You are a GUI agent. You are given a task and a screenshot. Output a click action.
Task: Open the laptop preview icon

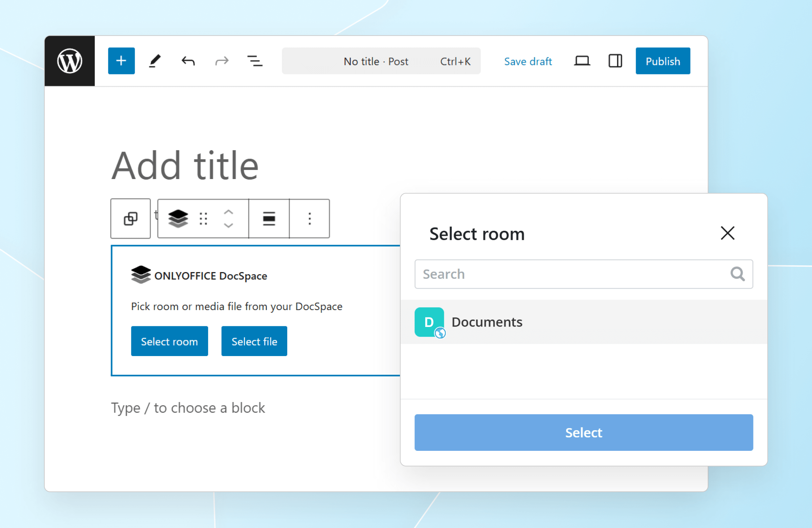[582, 61]
